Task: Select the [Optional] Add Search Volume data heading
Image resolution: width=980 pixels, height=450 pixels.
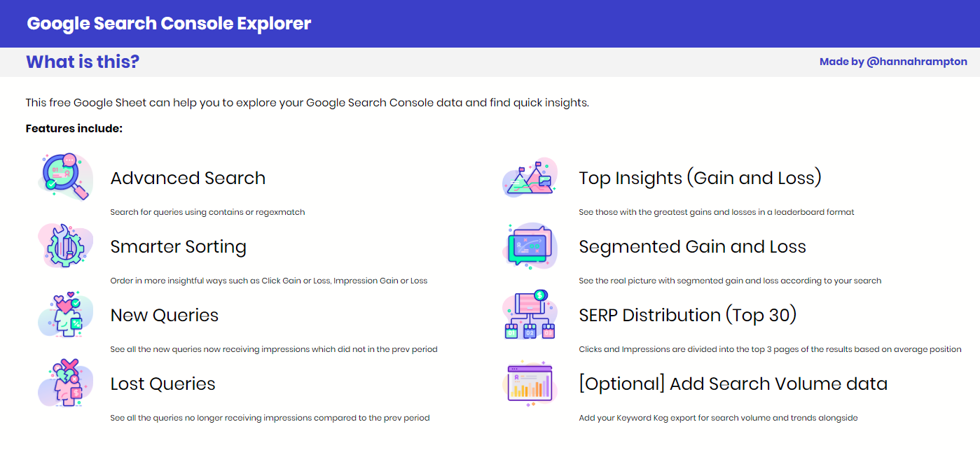Action: (x=733, y=384)
